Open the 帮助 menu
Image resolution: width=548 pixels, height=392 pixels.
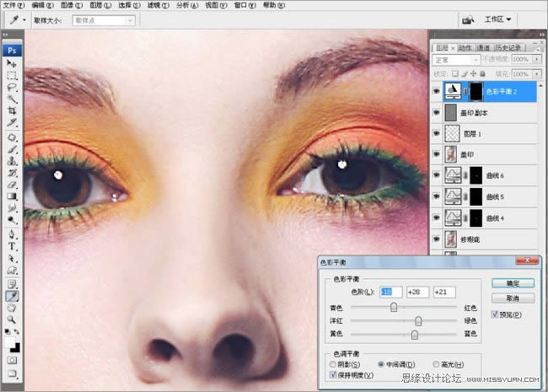(273, 5)
